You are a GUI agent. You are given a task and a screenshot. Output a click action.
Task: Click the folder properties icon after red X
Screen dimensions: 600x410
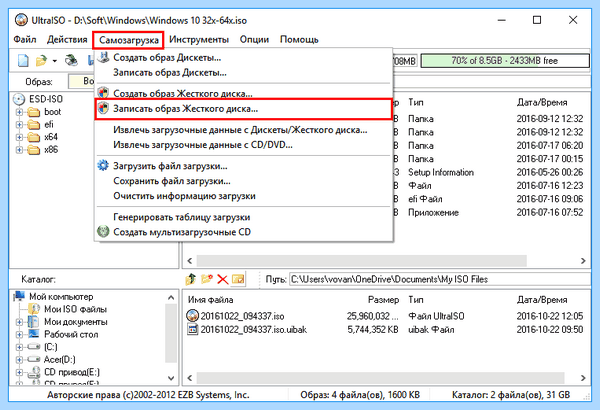coord(238,279)
